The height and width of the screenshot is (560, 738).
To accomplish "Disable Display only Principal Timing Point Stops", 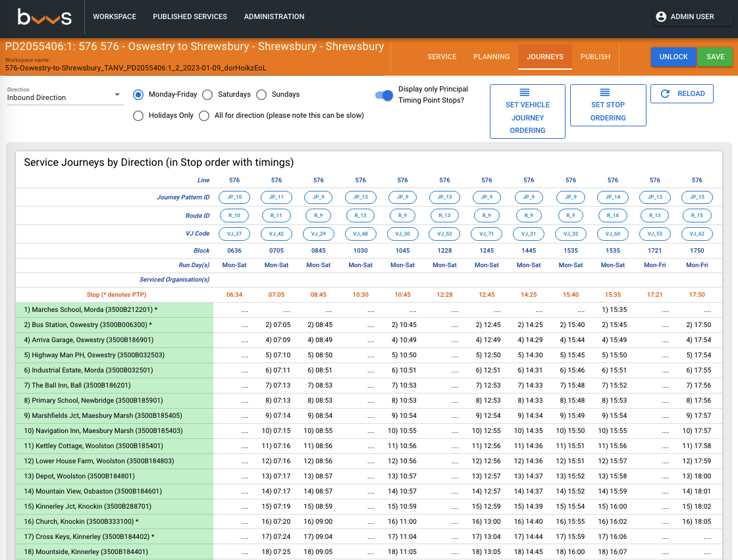I will point(383,95).
